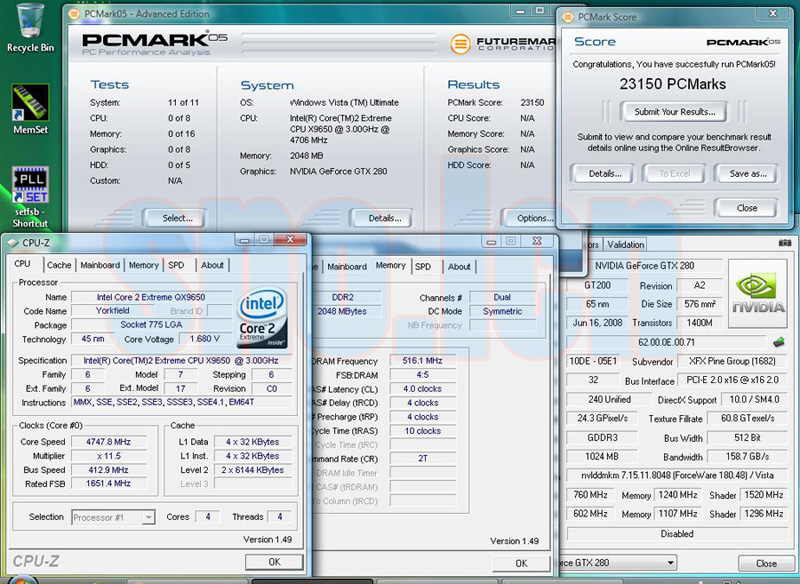
Task: Click the Bus Width value 512 Bit
Action: (x=747, y=438)
